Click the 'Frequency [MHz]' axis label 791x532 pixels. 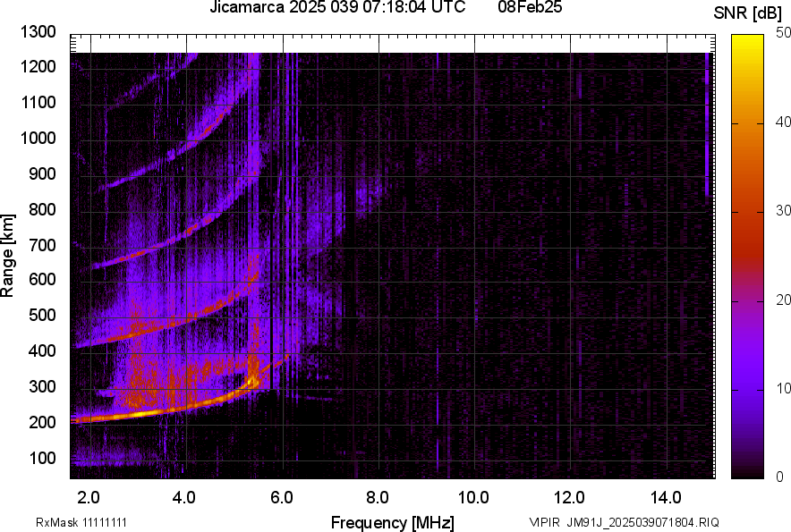393,522
